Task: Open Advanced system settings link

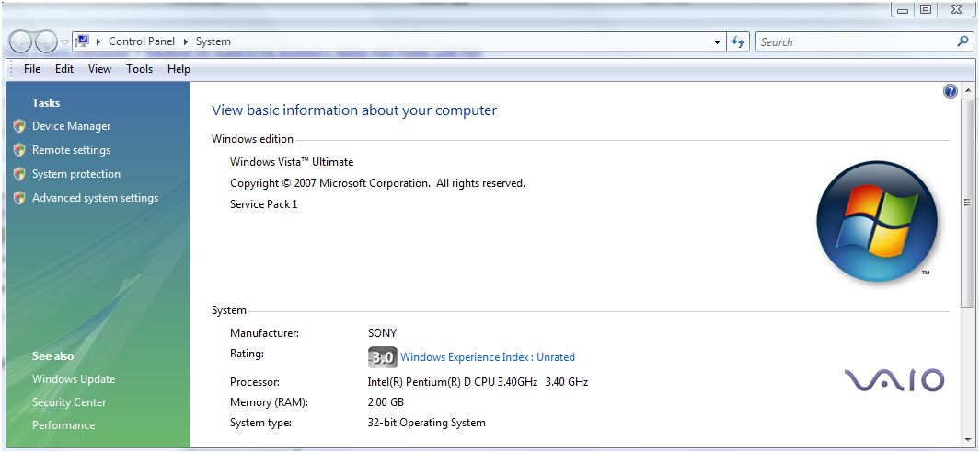Action: coord(95,198)
